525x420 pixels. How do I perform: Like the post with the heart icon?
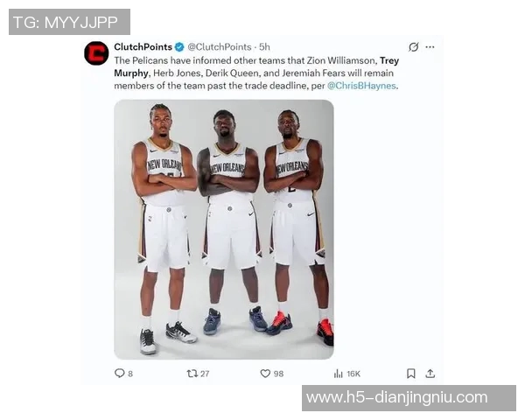pos(265,374)
